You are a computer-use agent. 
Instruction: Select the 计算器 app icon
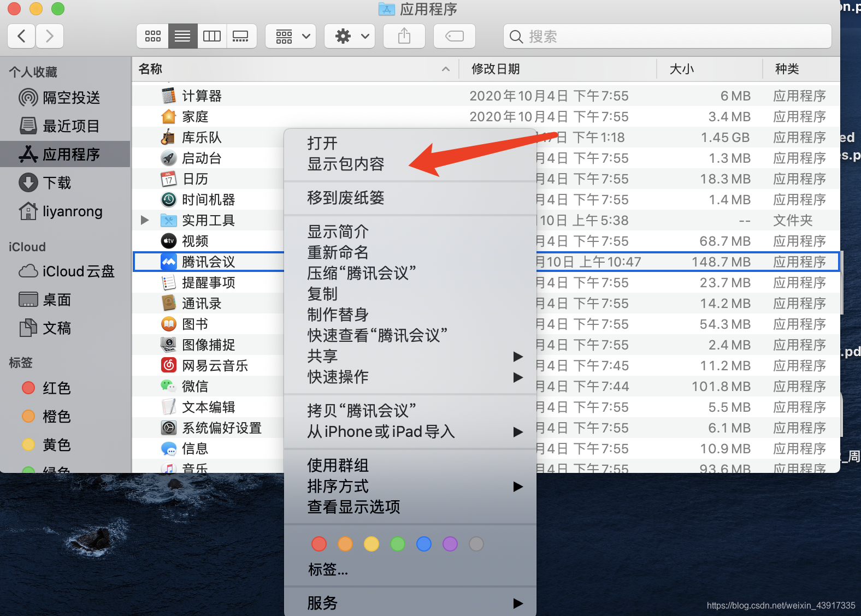click(x=169, y=96)
